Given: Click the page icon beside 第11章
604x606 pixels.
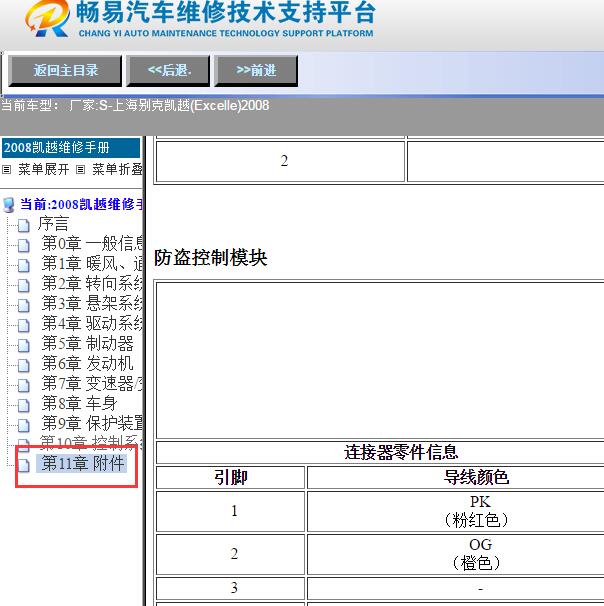Looking at the screenshot, I should click(24, 466).
